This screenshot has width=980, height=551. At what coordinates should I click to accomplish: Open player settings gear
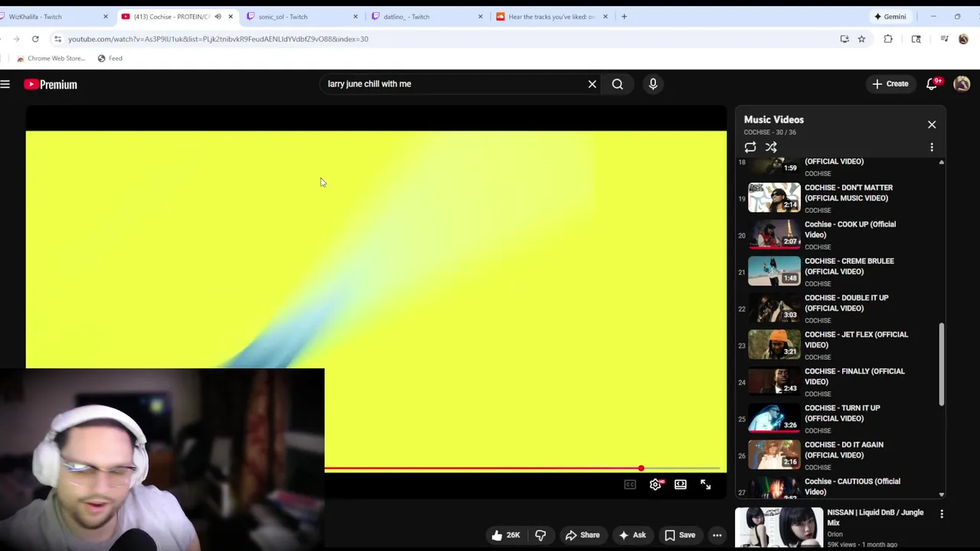pos(656,484)
